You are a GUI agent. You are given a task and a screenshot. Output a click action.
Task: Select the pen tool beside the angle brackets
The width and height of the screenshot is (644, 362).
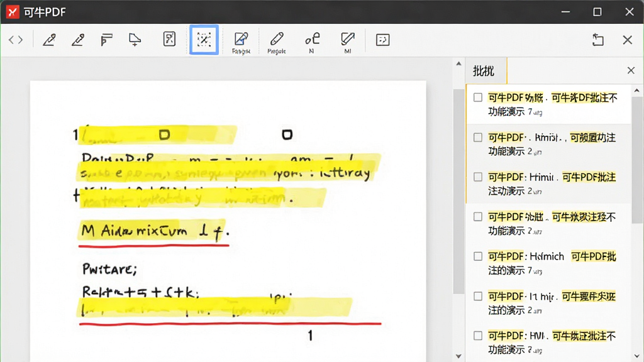tap(49, 40)
